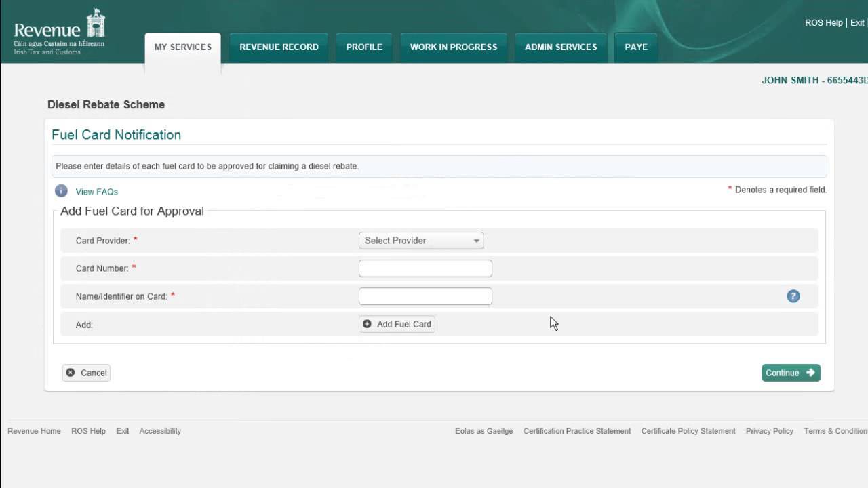Click the Cancel button
The image size is (868, 488).
click(86, 373)
